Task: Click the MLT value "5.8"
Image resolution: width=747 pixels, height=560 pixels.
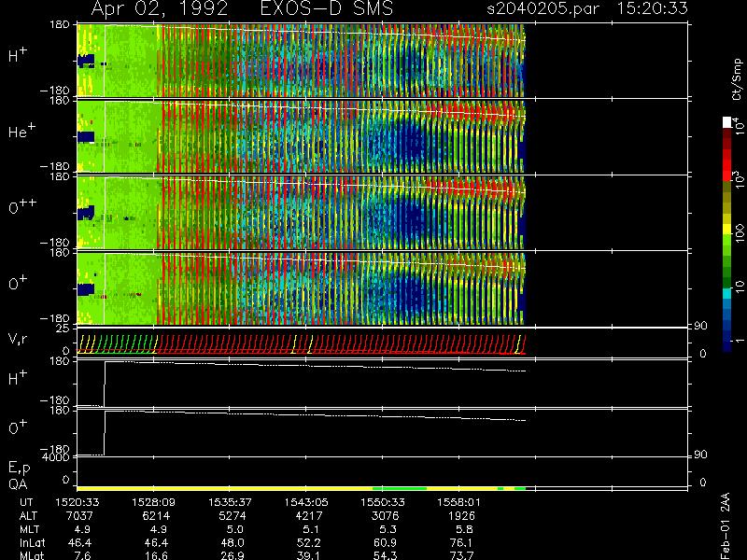Action: point(463,529)
